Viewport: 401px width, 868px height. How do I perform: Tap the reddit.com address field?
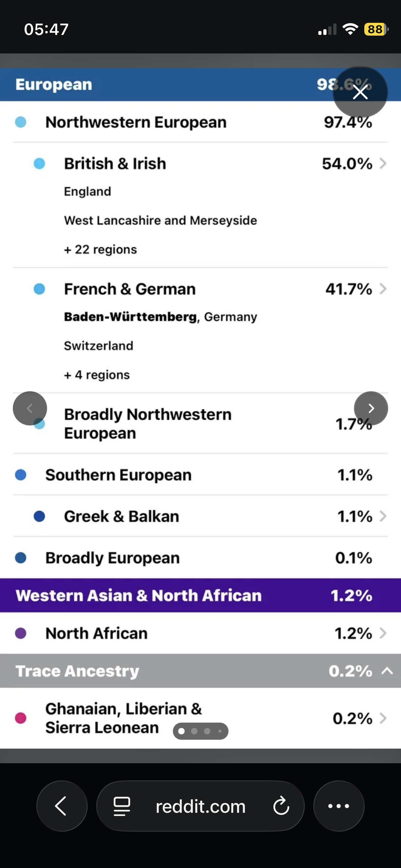tap(201, 806)
